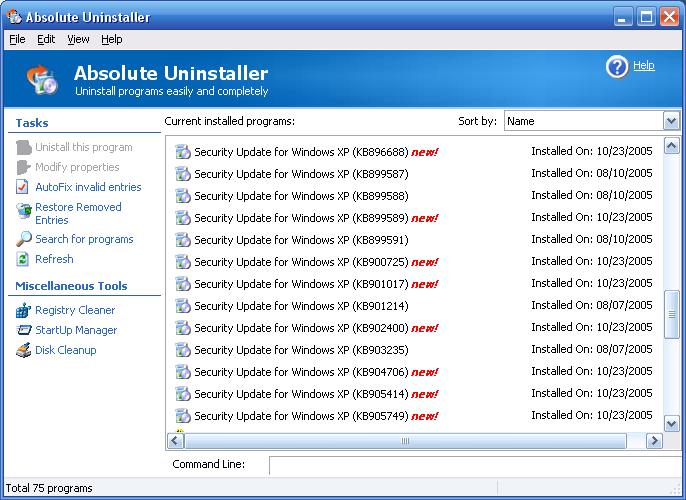Click the icon next to KB903235 entry
Screen dimensions: 686x500
pos(183,350)
